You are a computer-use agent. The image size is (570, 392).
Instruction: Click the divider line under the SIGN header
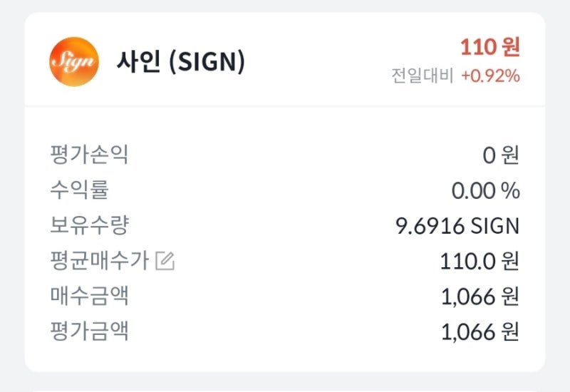285,107
